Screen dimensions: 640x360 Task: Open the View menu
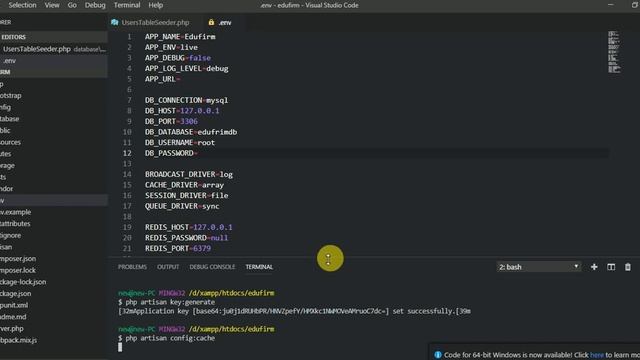coord(52,5)
